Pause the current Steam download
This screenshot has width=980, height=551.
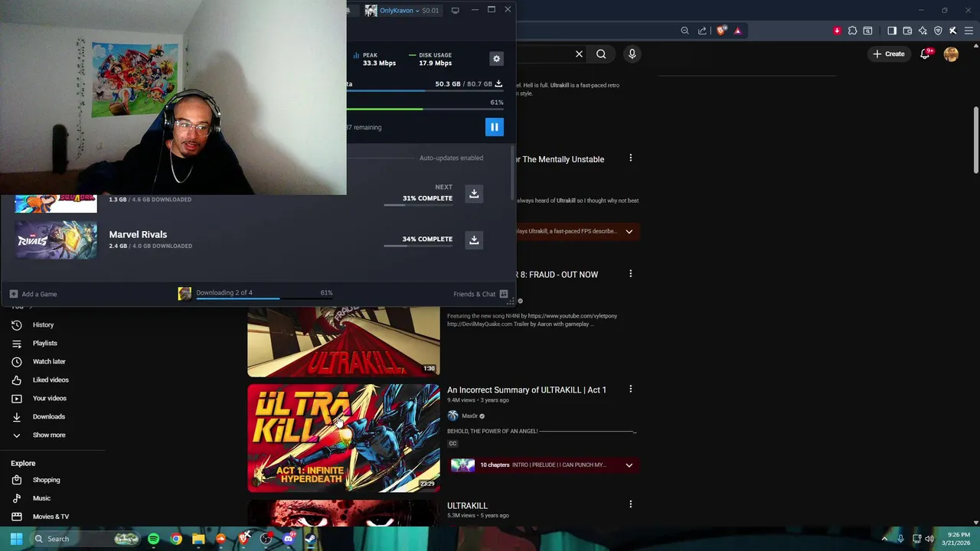[495, 127]
